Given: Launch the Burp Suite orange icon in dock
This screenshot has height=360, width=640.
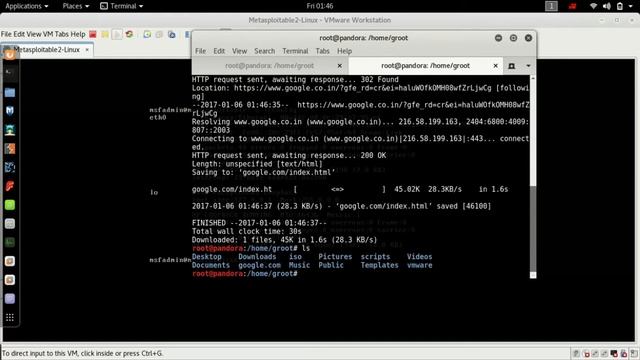Looking at the screenshot, I should point(10,149).
